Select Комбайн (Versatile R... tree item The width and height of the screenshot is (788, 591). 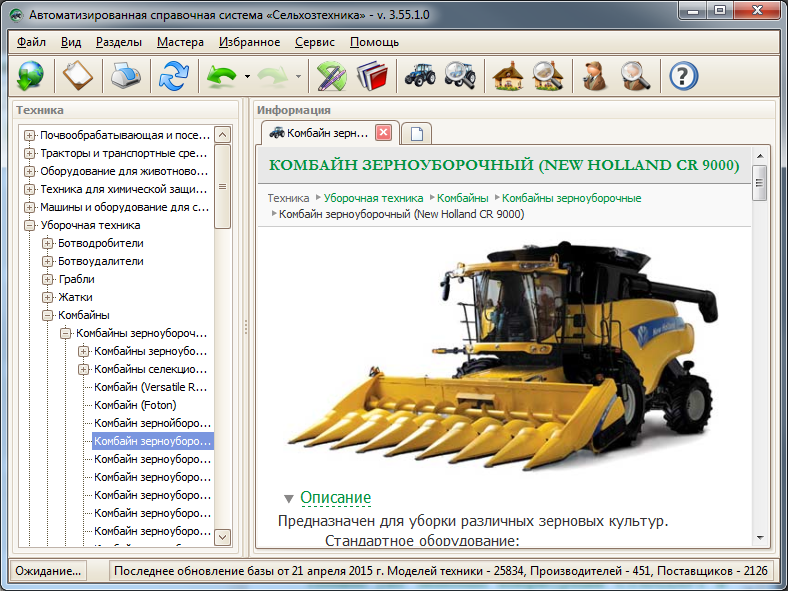(150, 387)
